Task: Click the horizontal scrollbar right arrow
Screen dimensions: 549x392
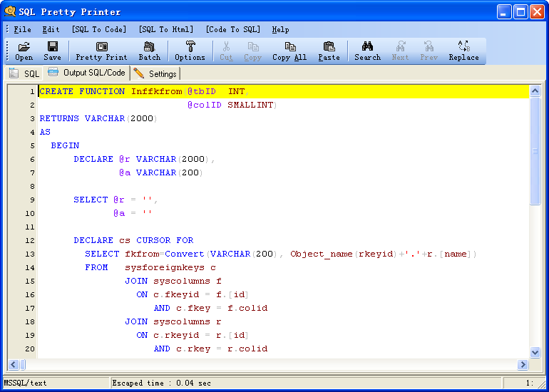Action: (523, 364)
